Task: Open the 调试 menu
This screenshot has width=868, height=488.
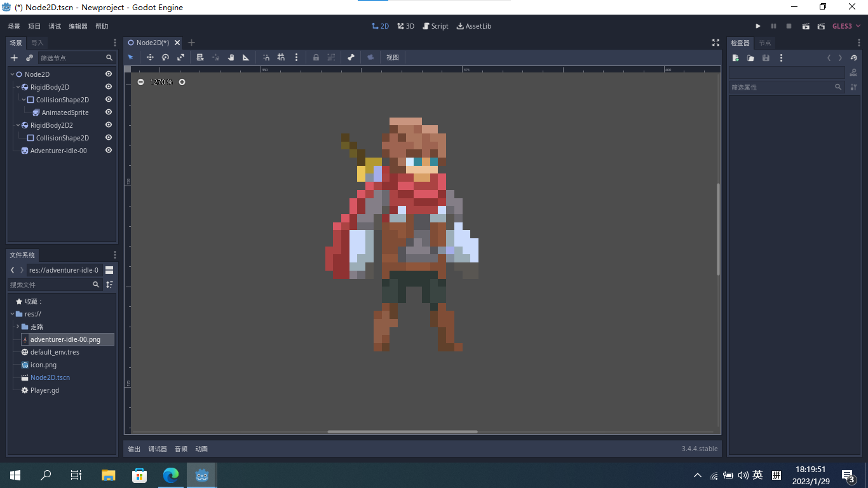Action: pos(55,26)
